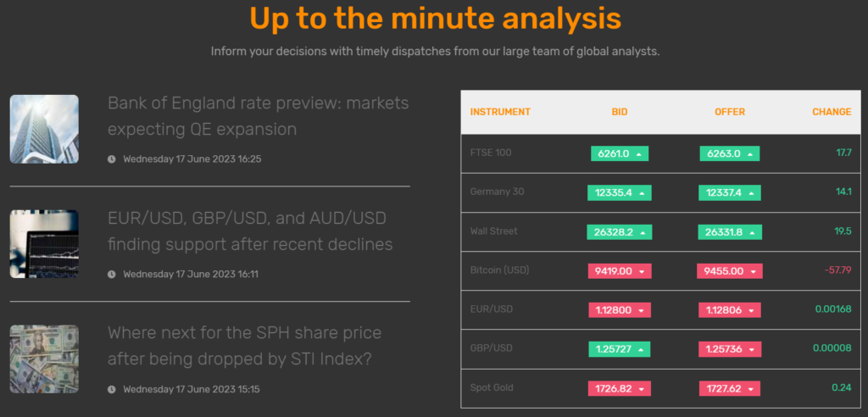Sort table by INSTRUMENT column header

click(500, 112)
